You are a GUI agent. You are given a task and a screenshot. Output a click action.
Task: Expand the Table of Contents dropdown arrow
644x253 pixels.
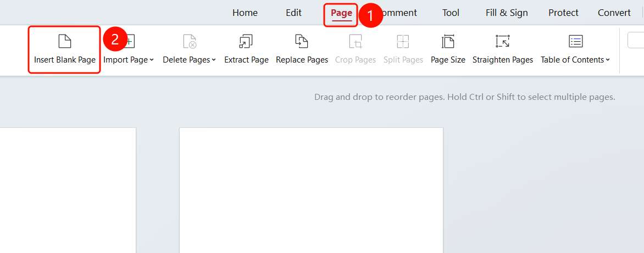(x=607, y=60)
